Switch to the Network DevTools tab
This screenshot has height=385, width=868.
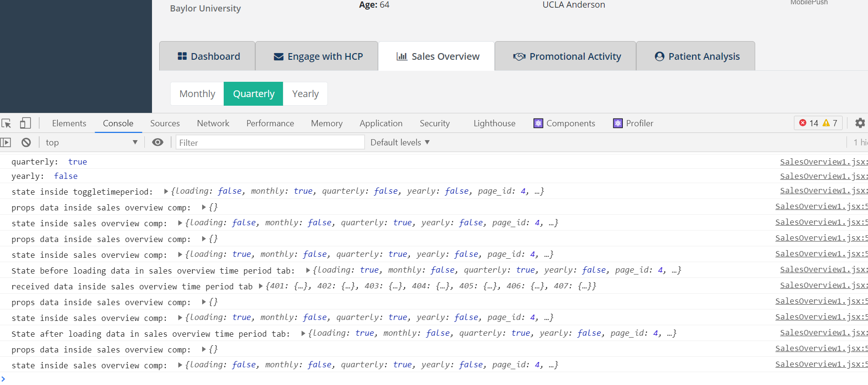[213, 123]
